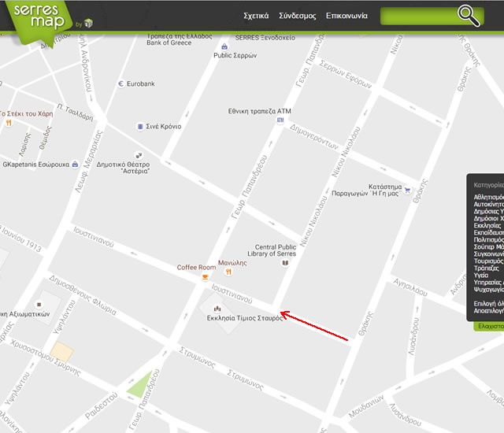Image resolution: width=504 pixels, height=433 pixels.
Task: Click the Εθνική τράπεζα ATM marker icon
Action: click(x=280, y=120)
